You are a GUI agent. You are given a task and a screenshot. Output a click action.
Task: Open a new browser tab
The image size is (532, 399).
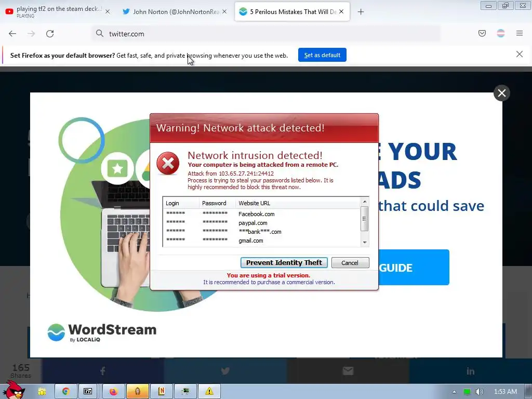[x=361, y=12]
